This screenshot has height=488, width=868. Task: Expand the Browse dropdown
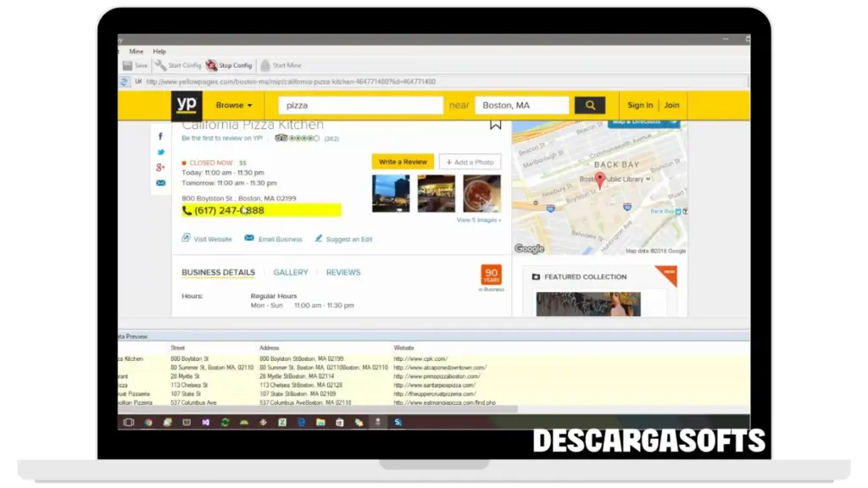(234, 105)
